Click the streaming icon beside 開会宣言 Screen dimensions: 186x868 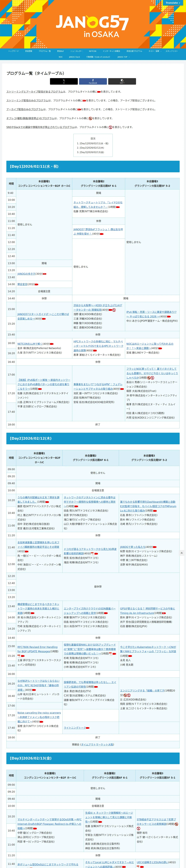point(37,284)
